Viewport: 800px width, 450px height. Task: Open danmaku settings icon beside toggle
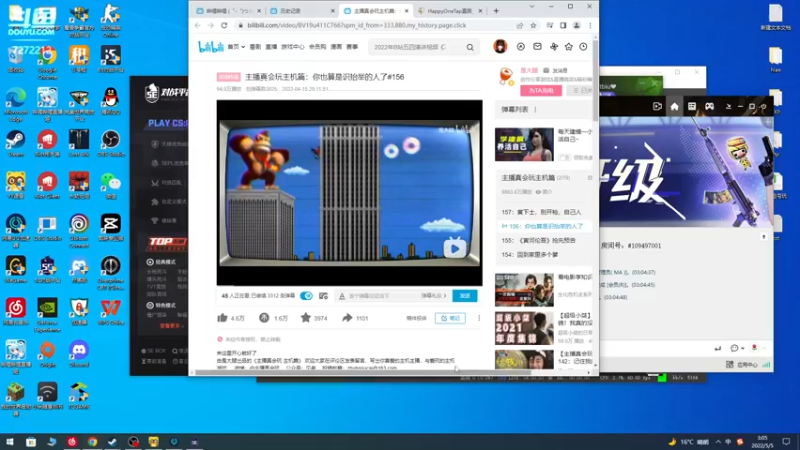pos(323,296)
